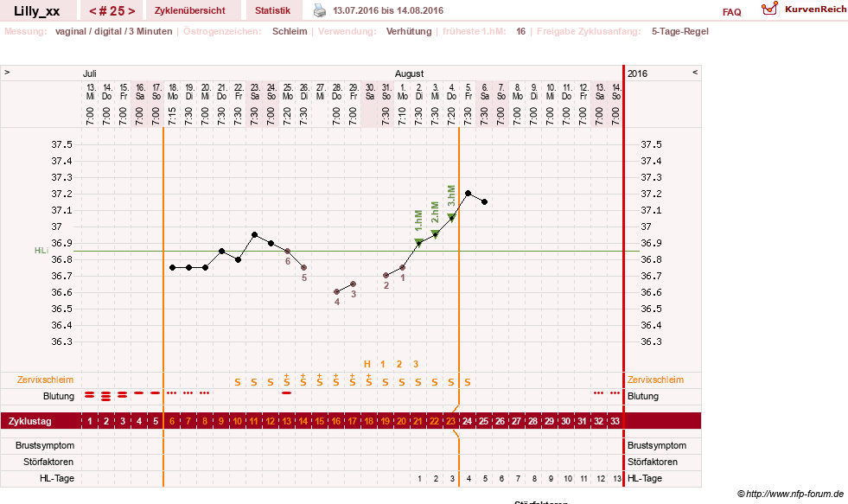
Task: Click cycle day 13 in Zyklustag row
Action: [x=287, y=421]
